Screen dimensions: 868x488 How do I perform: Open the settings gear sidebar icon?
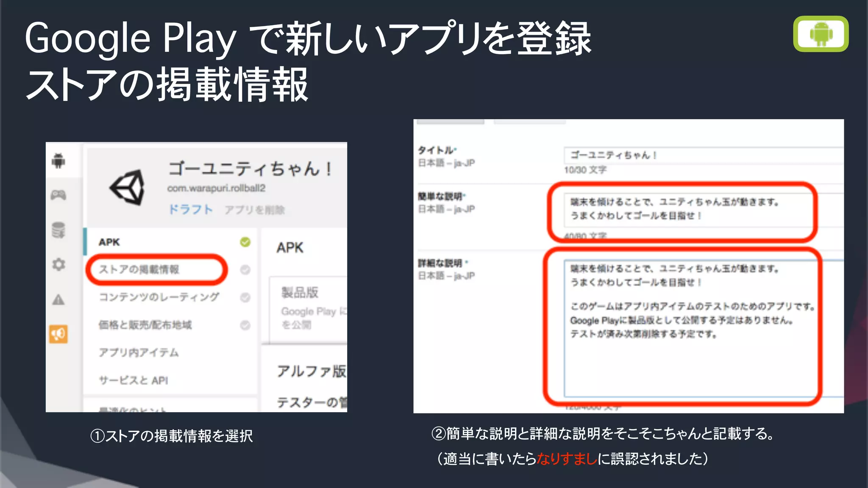pyautogui.click(x=58, y=264)
